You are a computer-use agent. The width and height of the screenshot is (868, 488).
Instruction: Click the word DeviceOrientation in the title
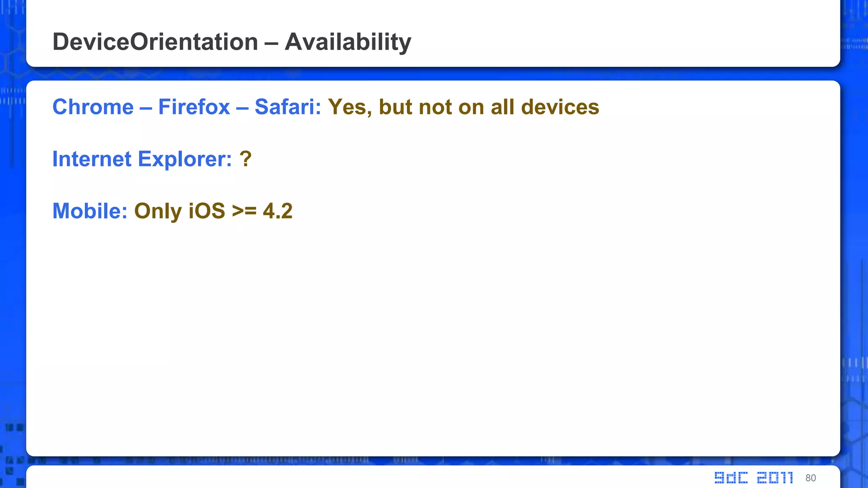(156, 42)
